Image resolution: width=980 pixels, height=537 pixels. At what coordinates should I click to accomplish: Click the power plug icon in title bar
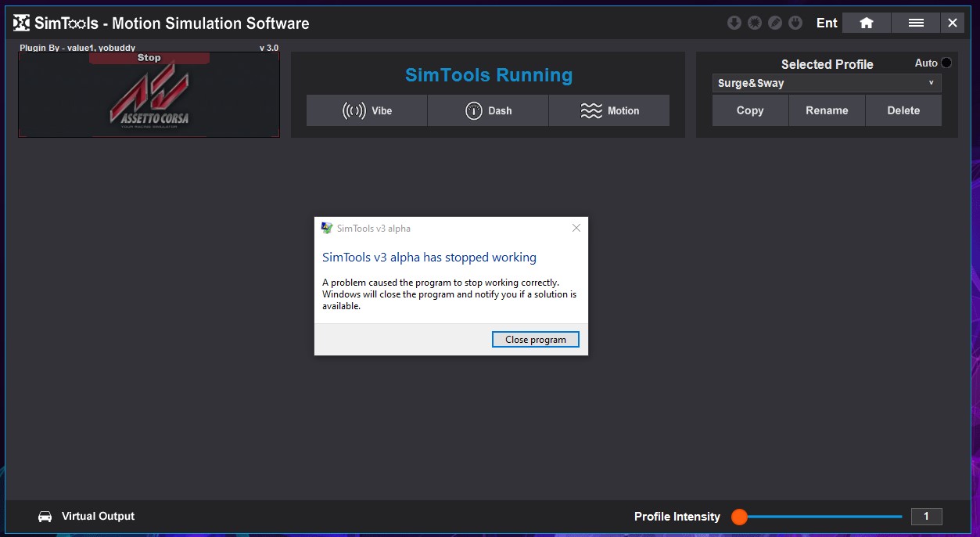pyautogui.click(x=795, y=23)
